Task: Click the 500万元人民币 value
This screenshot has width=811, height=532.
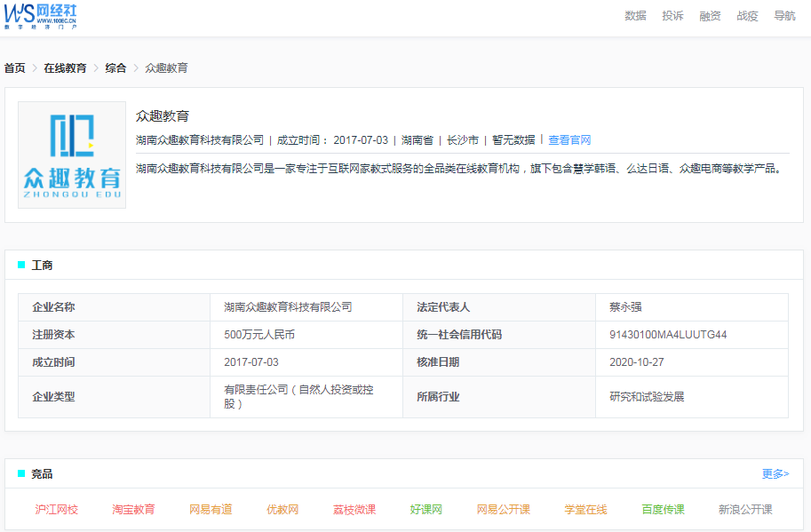Action: point(259,335)
